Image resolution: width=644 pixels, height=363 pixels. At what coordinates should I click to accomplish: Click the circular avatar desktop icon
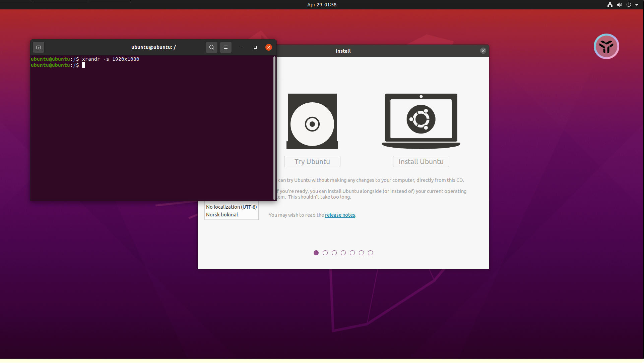606,46
